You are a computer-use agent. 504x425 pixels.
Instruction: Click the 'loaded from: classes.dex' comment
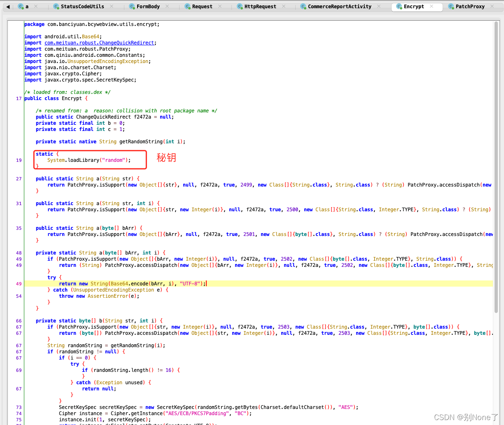pyautogui.click(x=67, y=92)
